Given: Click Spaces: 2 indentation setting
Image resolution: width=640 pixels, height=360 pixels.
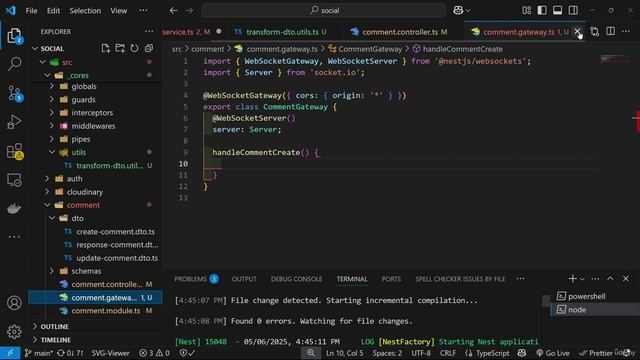Looking at the screenshot, I should click(x=387, y=353).
